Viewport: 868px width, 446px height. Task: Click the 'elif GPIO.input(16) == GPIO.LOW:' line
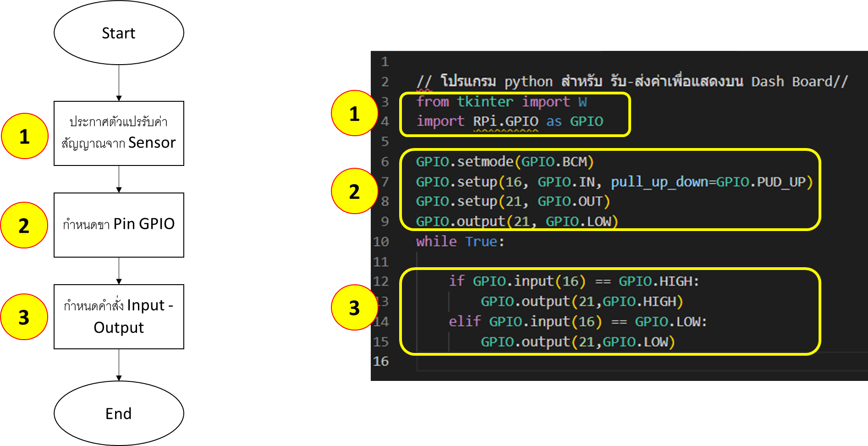[577, 322]
